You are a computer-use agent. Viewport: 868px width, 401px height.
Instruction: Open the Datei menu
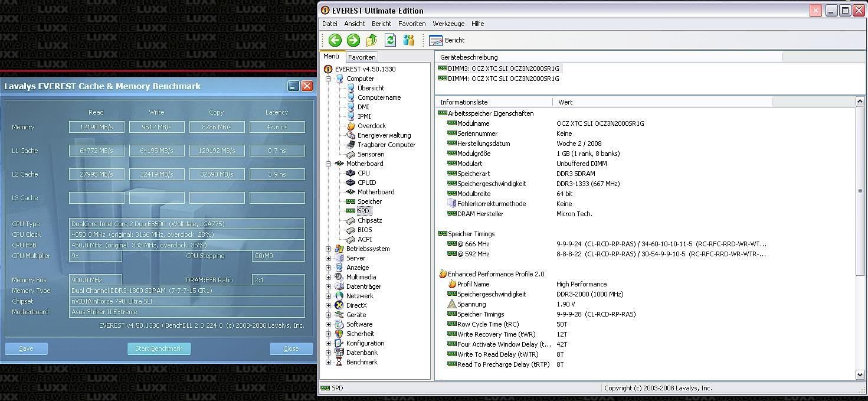330,24
